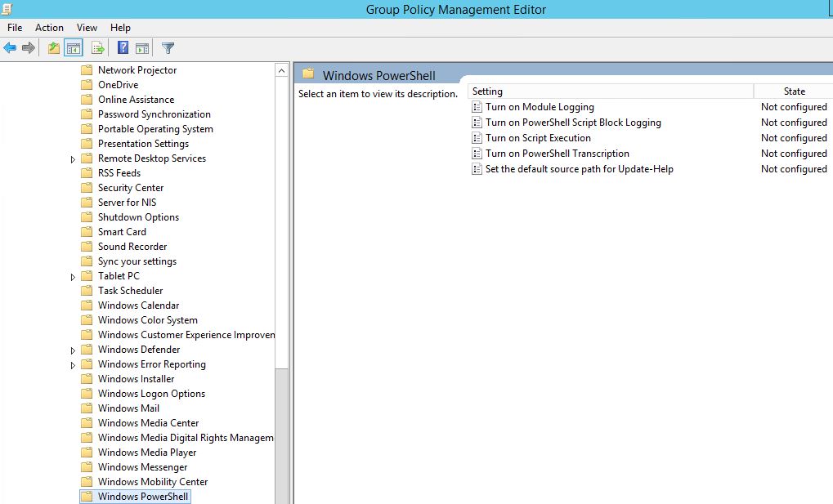Click the policy icon for PowerShell Transcription

[477, 154]
